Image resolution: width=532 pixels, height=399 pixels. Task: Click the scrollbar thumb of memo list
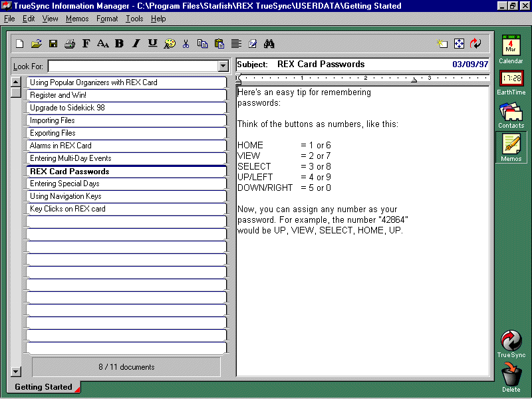tap(16, 92)
